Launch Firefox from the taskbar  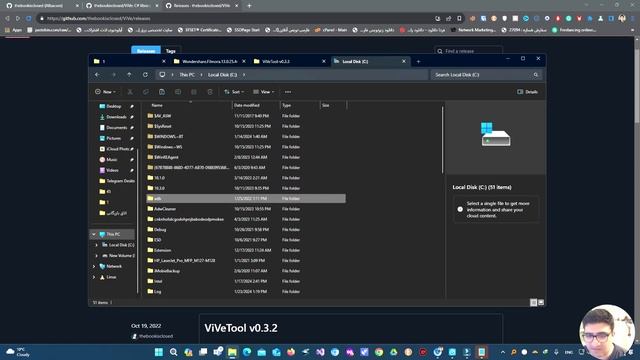tap(291, 352)
